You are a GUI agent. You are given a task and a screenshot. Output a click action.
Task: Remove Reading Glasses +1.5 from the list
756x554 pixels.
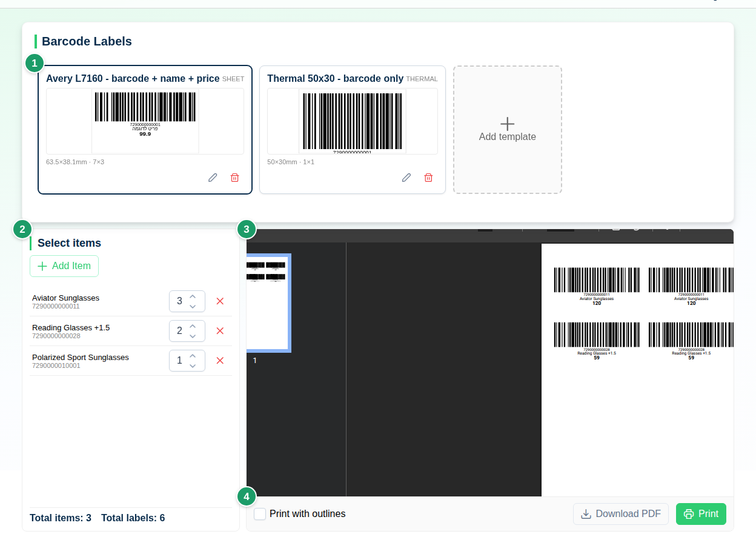click(x=220, y=331)
